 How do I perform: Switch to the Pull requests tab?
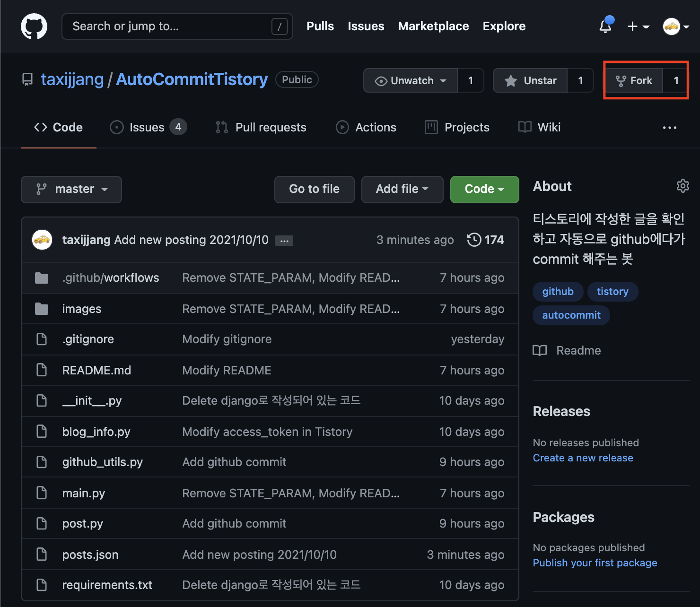click(x=261, y=127)
